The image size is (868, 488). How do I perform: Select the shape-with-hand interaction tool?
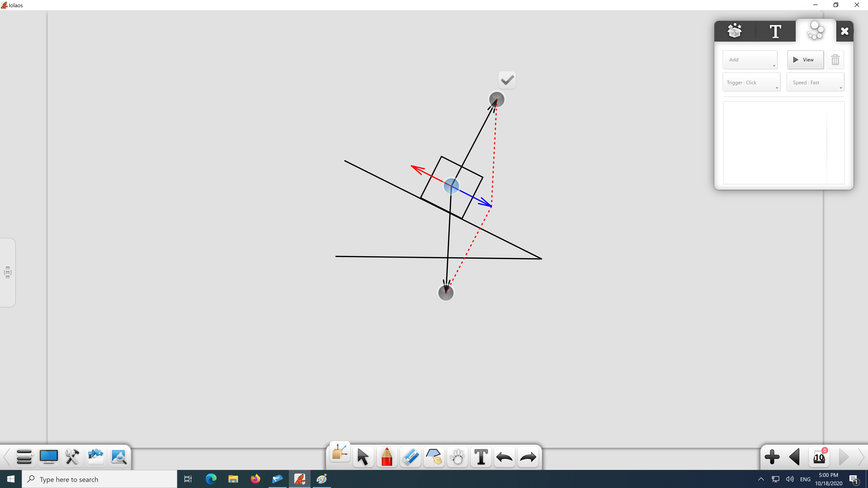pos(434,457)
